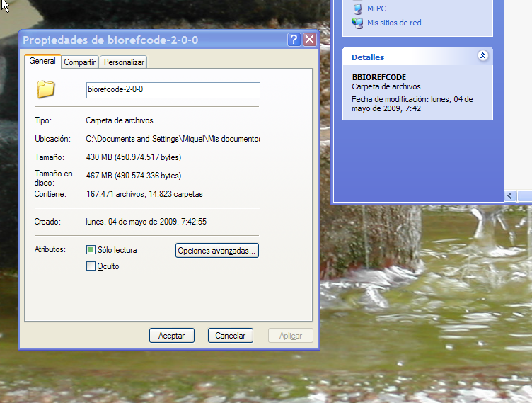Screen dimensions: 532x403
Task: Click the biorefcode-2-0-0 folder name field
Action: click(x=173, y=90)
